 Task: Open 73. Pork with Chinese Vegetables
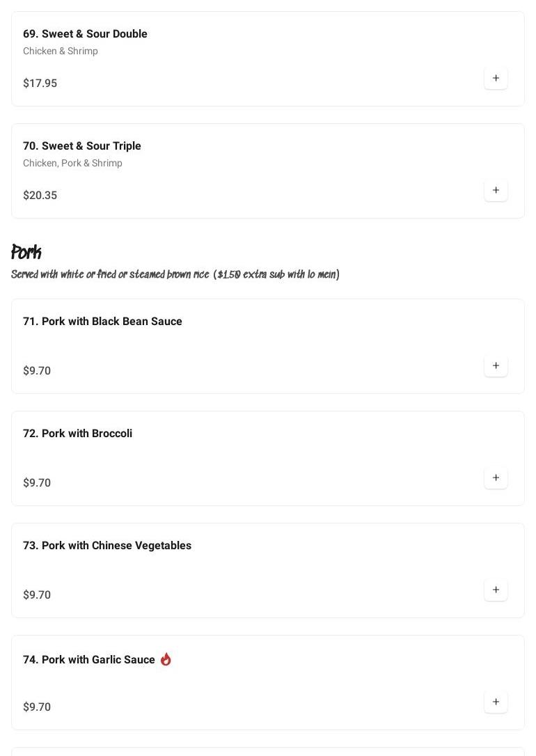(x=107, y=546)
